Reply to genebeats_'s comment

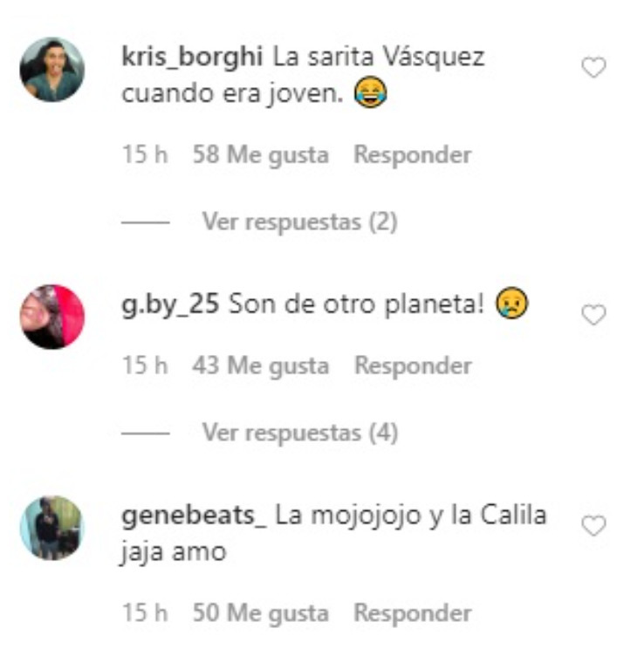click(x=413, y=612)
